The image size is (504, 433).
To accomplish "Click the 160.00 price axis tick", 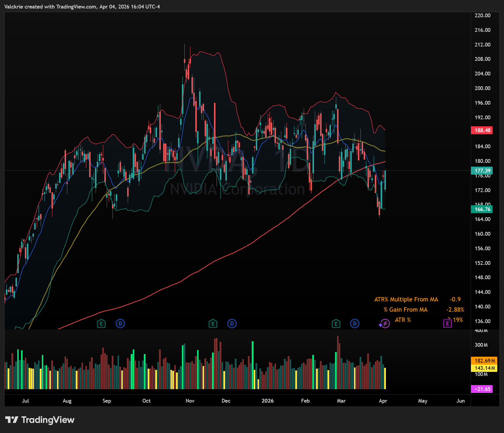I will coord(482,234).
